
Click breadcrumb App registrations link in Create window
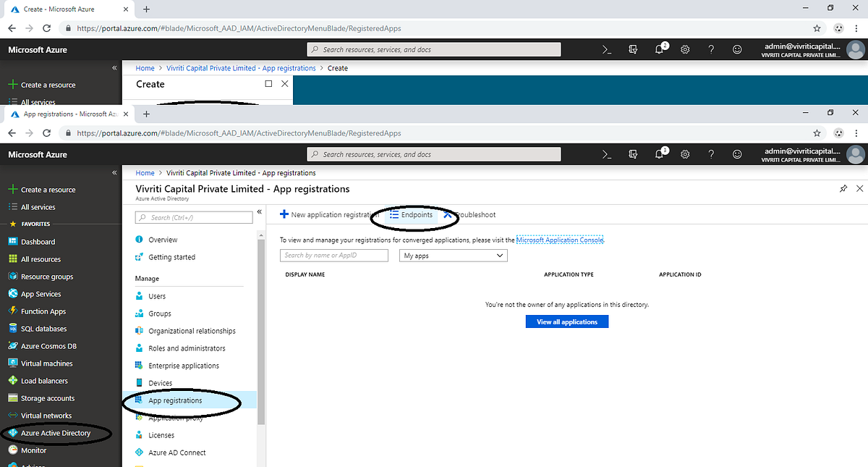point(241,68)
